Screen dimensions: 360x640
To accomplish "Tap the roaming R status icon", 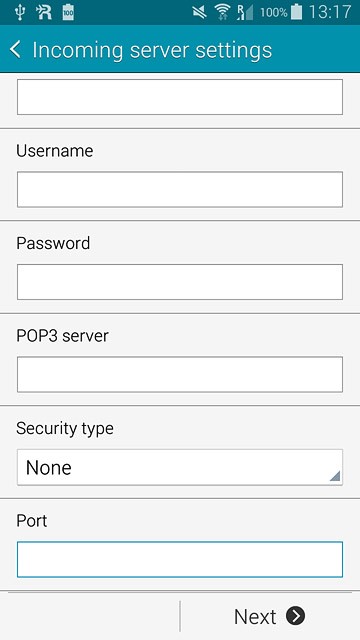I will tap(44, 12).
